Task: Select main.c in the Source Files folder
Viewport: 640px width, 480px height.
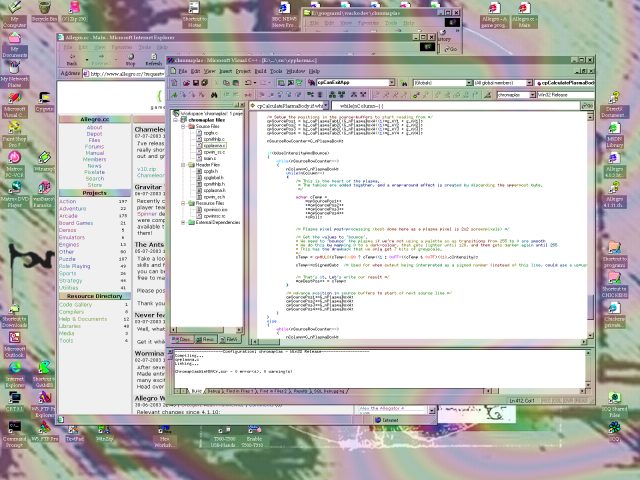Action: coord(210,158)
